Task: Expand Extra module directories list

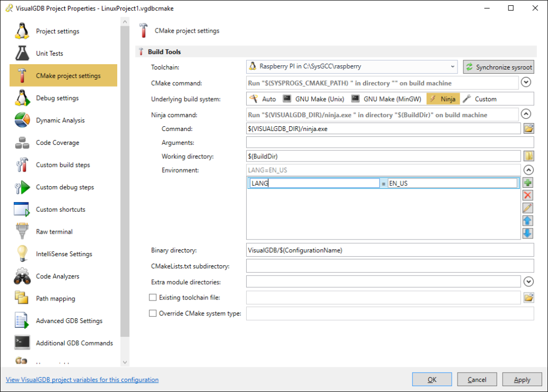Action: [x=529, y=281]
